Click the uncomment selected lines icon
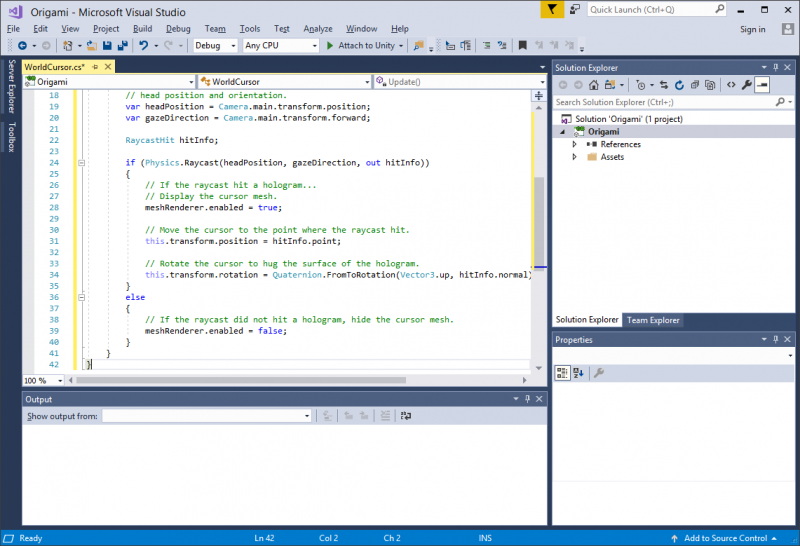 (502, 45)
